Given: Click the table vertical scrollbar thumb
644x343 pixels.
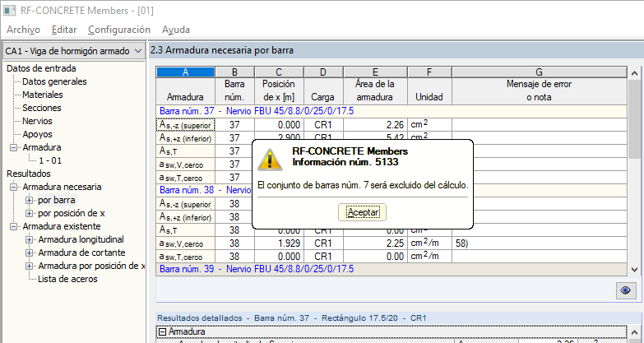Looking at the screenshot, I should click(x=635, y=118).
